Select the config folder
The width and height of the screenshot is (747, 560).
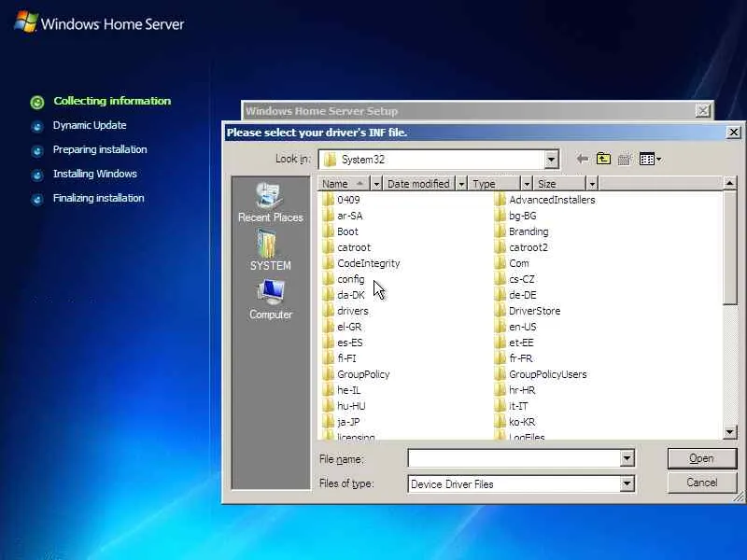[x=344, y=279]
